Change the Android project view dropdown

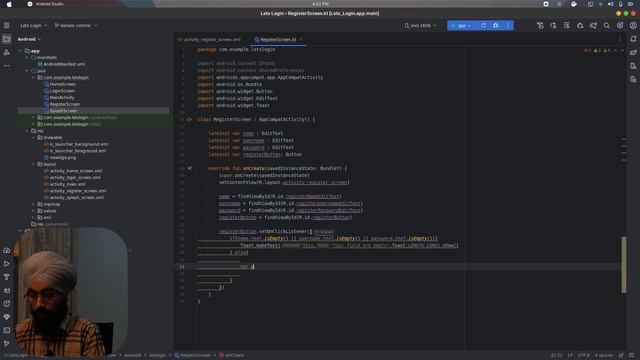pyautogui.click(x=29, y=39)
